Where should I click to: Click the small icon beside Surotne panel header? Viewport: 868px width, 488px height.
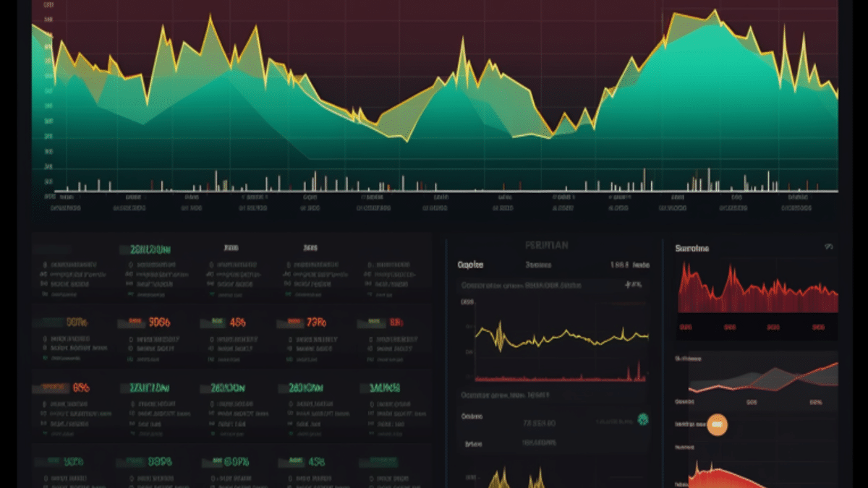pos(829,247)
